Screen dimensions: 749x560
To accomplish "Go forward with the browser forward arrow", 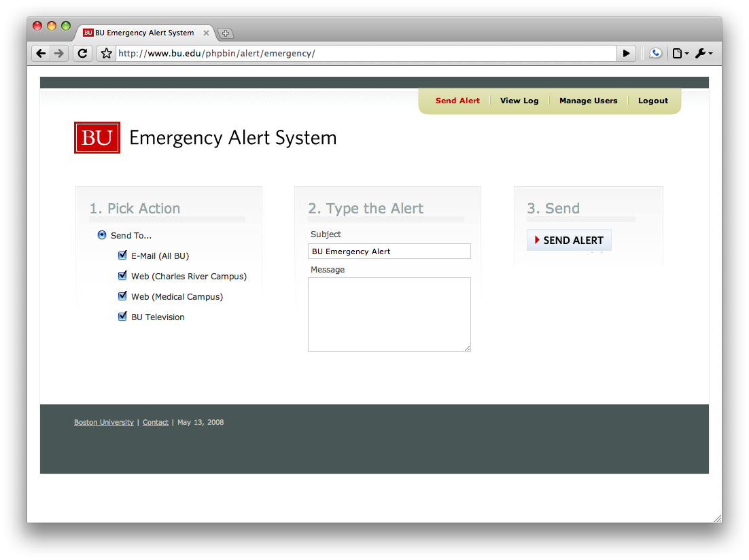I will (x=58, y=53).
